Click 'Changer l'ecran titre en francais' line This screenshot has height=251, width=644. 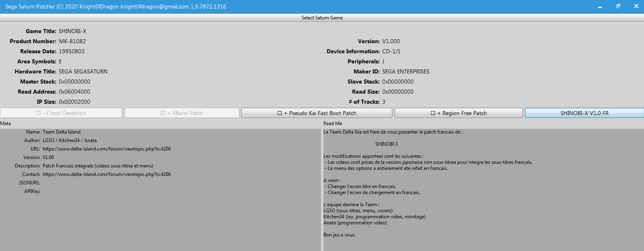point(360,186)
